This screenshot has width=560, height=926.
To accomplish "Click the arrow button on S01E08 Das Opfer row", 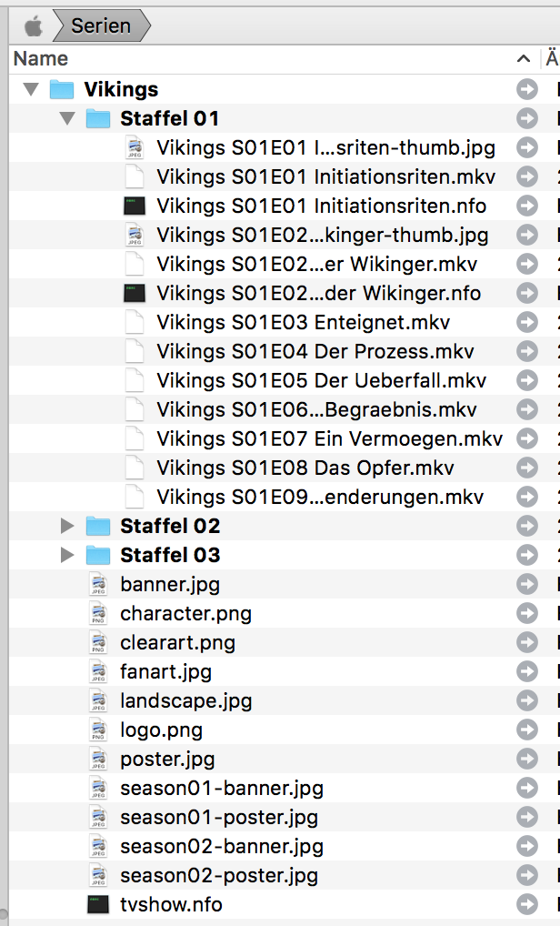I will pyautogui.click(x=527, y=468).
